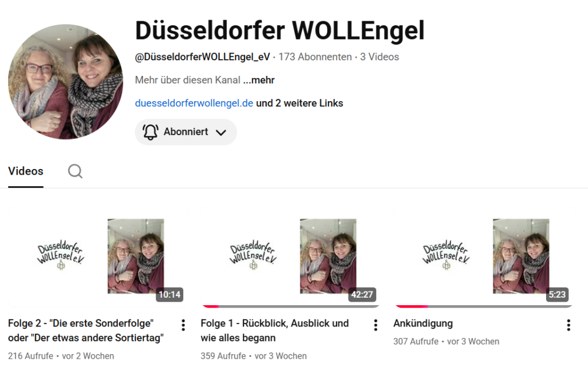Image resolution: width=588 pixels, height=373 pixels.
Task: Play the 10:14 video thumbnail
Action: click(99, 256)
